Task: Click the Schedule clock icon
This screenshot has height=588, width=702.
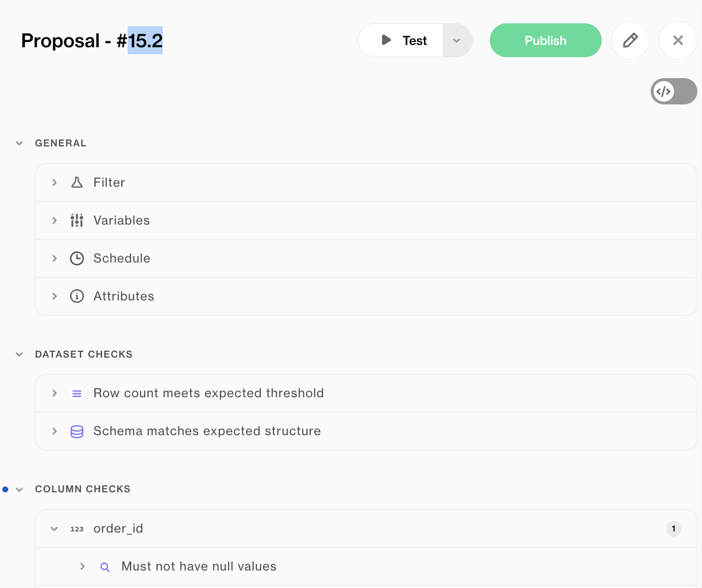Action: tap(77, 258)
